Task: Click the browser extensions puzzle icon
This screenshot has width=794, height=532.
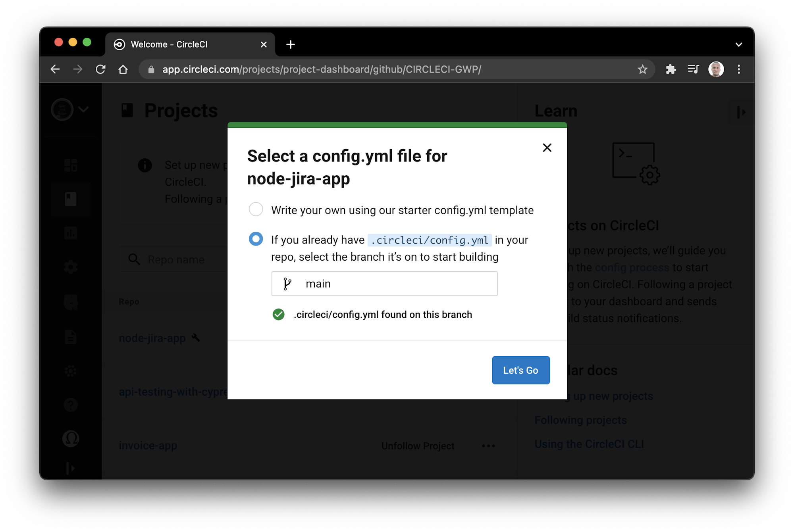Action: pyautogui.click(x=671, y=69)
